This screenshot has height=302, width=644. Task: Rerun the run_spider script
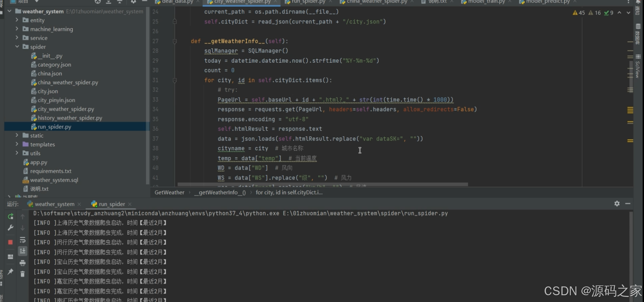10,217
